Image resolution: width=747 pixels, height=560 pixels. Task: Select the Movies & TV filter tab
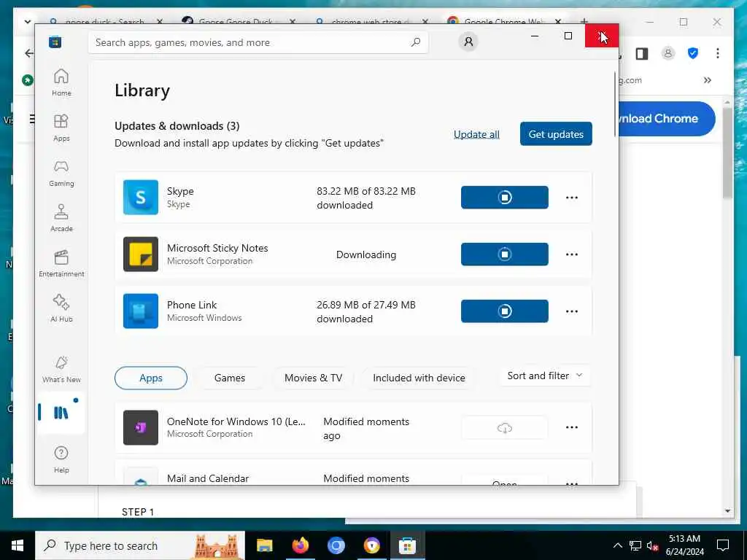pos(314,378)
